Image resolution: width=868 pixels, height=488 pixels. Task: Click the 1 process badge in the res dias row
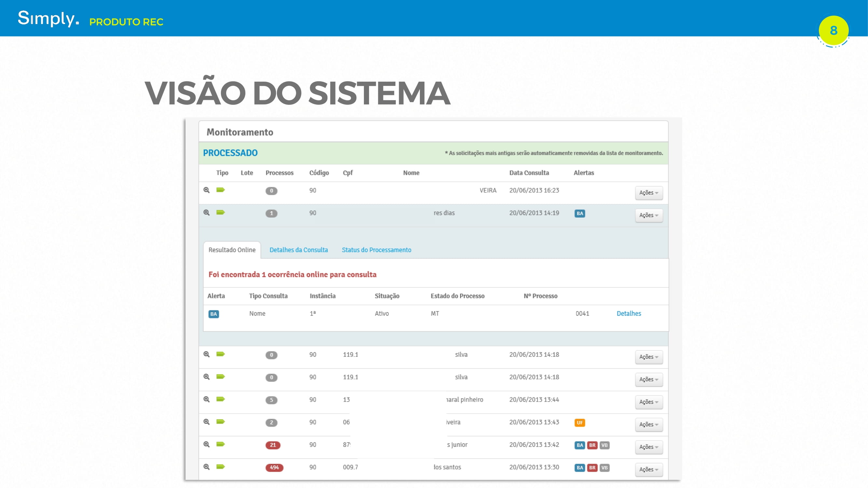pyautogui.click(x=271, y=213)
